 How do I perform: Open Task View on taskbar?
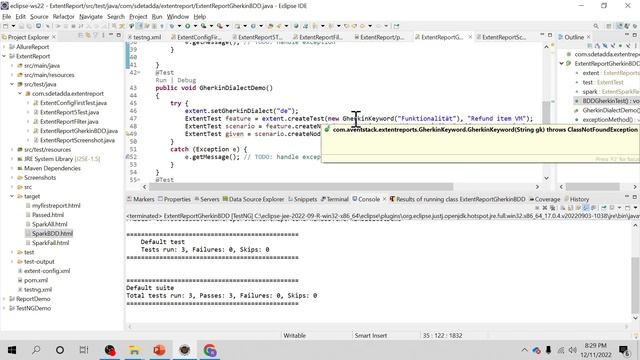(x=84, y=350)
